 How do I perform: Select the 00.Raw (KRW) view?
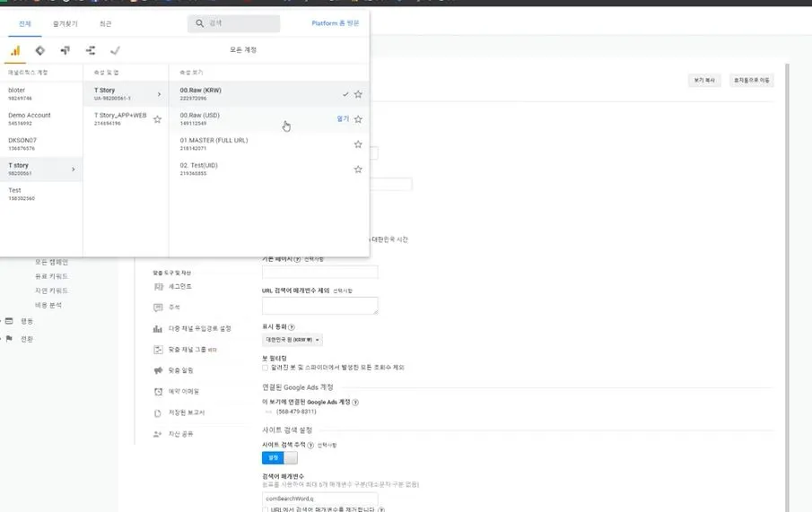[x=269, y=94]
